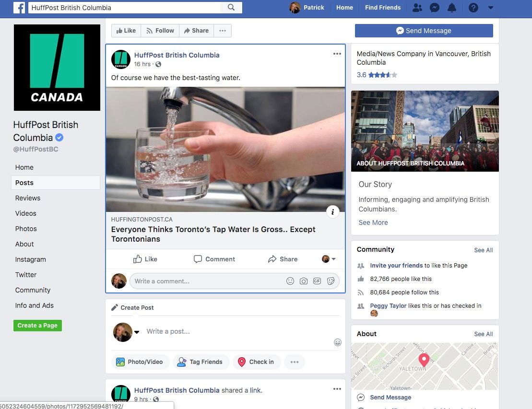
Task: Click See All in the Community section
Action: [484, 250]
